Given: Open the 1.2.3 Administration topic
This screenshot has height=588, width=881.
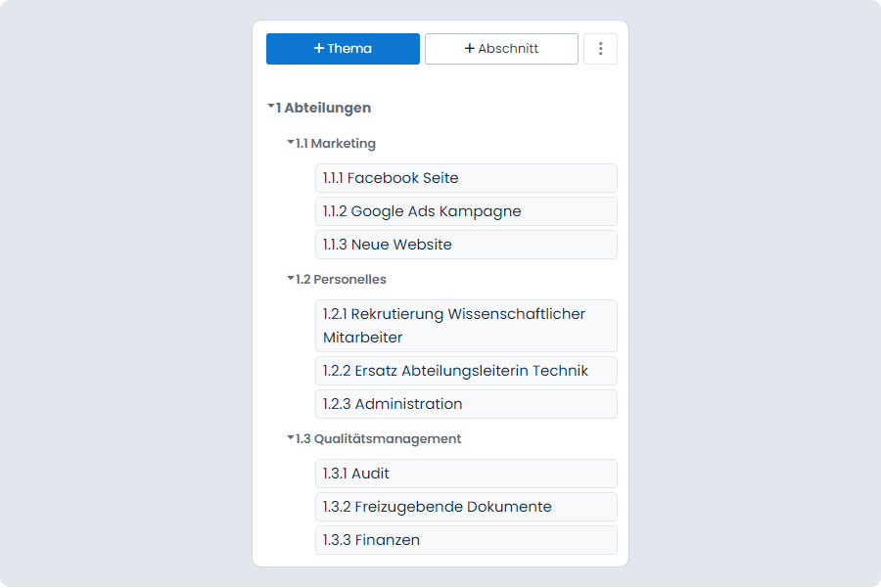Looking at the screenshot, I should coord(466,404).
